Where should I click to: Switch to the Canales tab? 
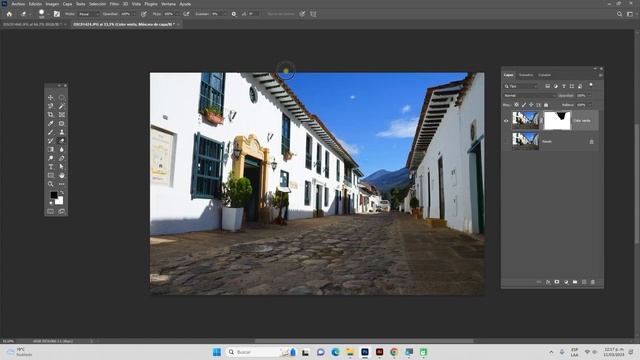[544, 75]
